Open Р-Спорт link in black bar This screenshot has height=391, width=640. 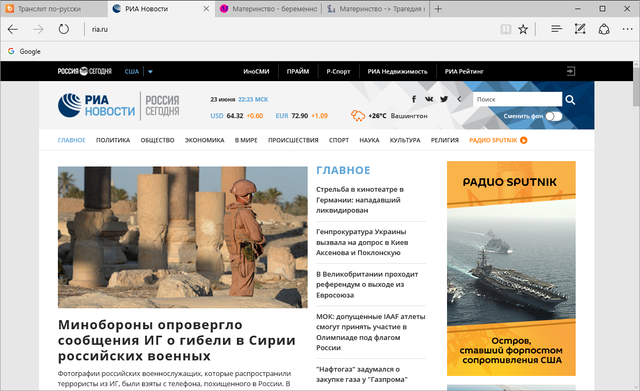[338, 71]
